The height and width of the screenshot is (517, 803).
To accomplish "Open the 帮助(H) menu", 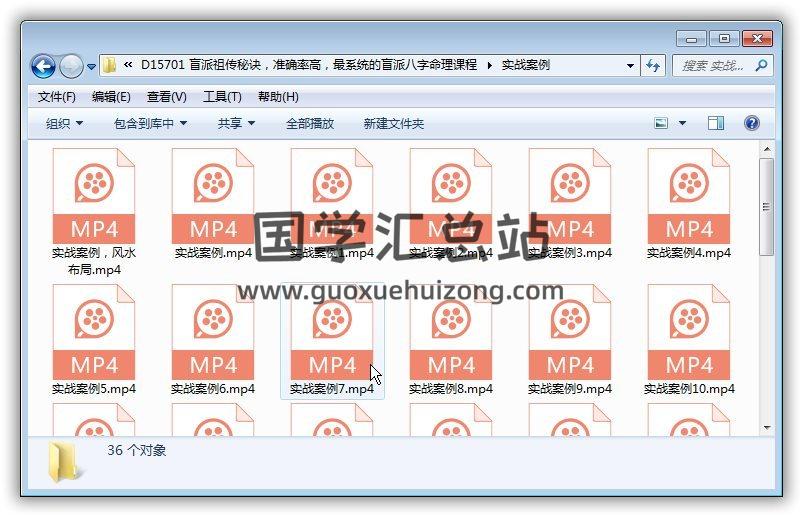I will coord(278,97).
